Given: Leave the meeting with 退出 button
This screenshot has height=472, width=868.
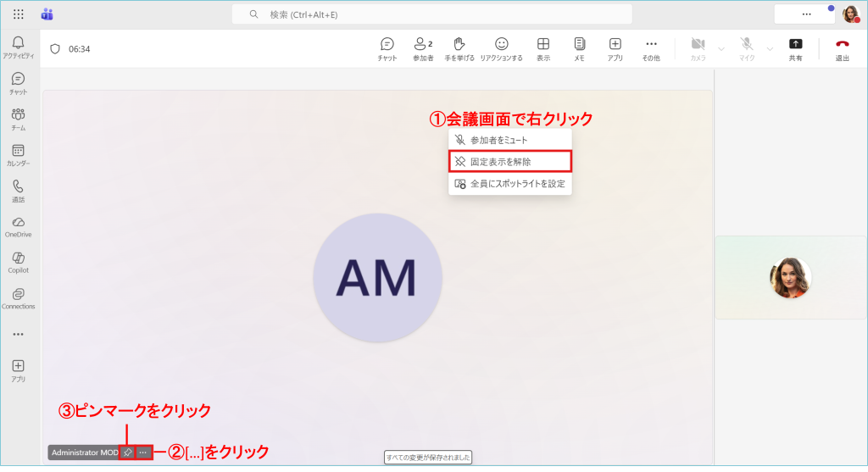Looking at the screenshot, I should 842,48.
